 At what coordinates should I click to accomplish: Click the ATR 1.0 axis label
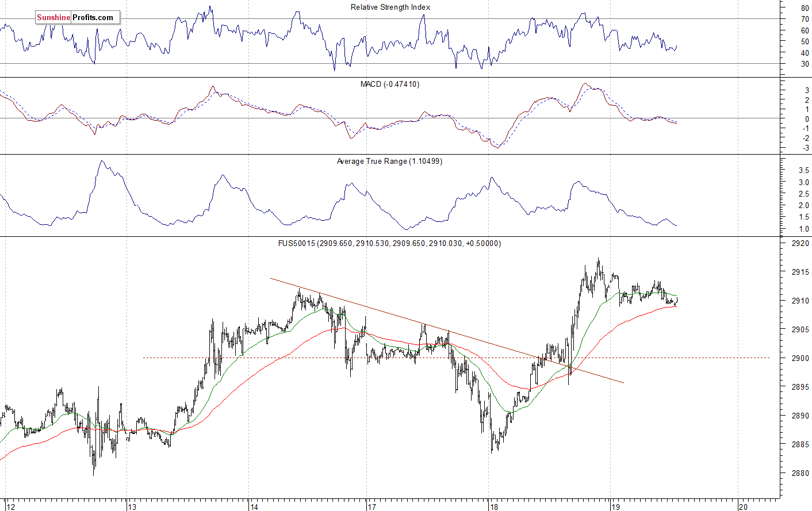pos(803,229)
